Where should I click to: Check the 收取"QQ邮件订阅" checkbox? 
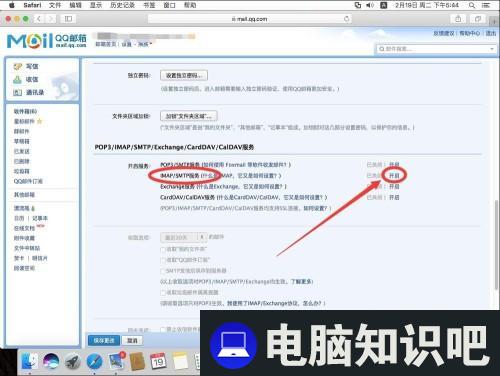click(163, 260)
